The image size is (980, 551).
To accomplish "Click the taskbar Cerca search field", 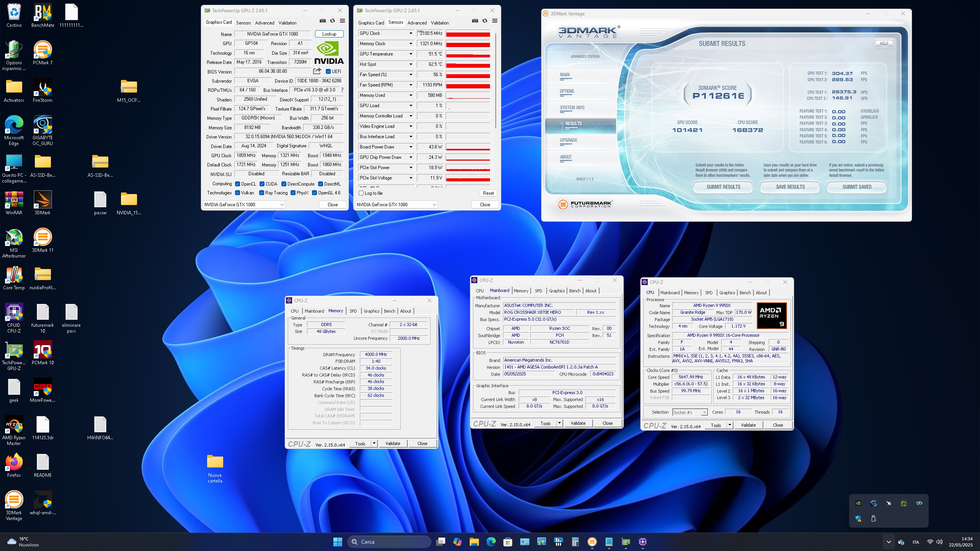I will click(x=389, y=542).
